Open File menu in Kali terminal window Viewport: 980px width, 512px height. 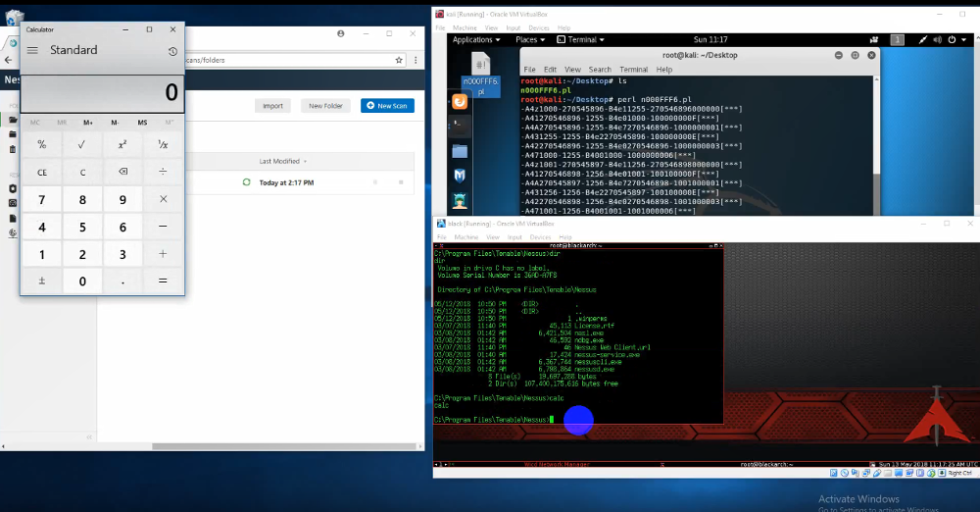(529, 70)
